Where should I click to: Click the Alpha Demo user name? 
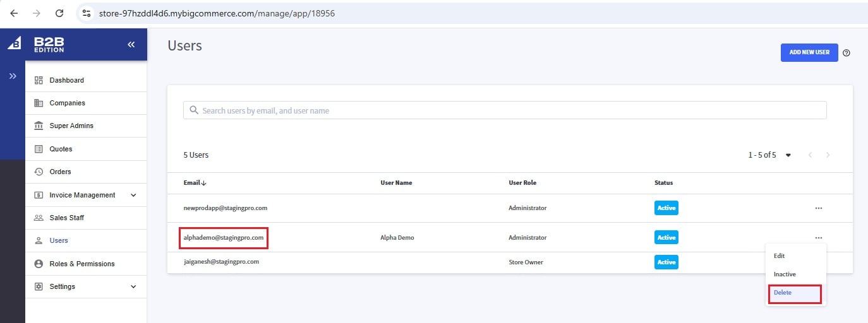(x=397, y=238)
